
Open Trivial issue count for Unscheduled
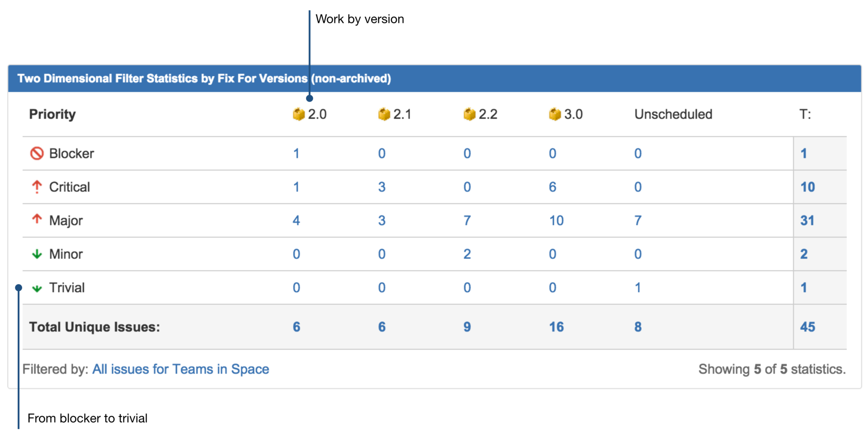click(638, 288)
